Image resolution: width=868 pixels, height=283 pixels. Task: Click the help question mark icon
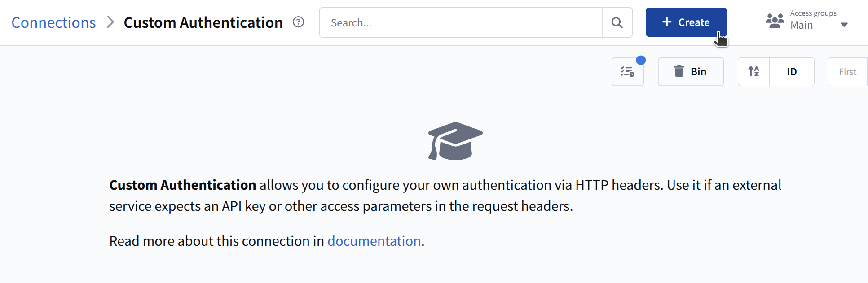pyautogui.click(x=298, y=22)
